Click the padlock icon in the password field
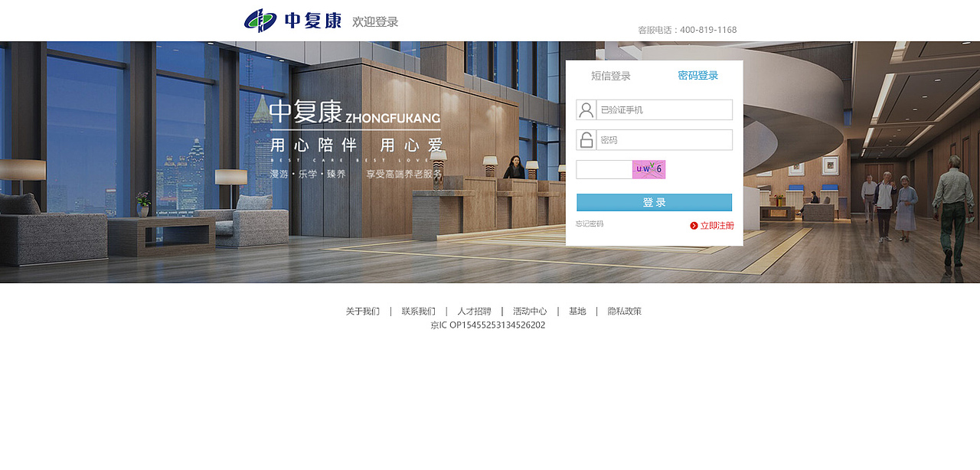 pos(585,139)
